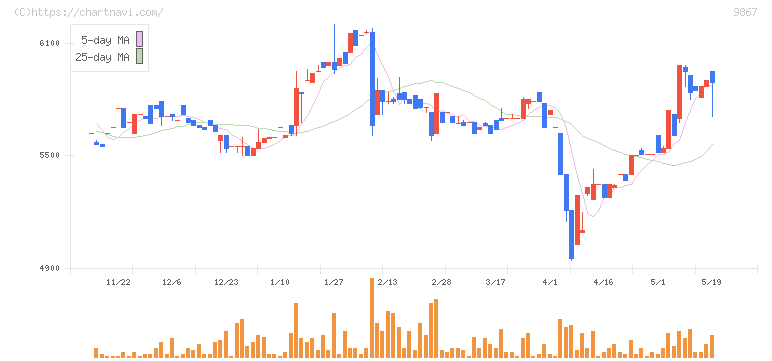Click the tallest orange volume bar near 2/13

[372, 318]
